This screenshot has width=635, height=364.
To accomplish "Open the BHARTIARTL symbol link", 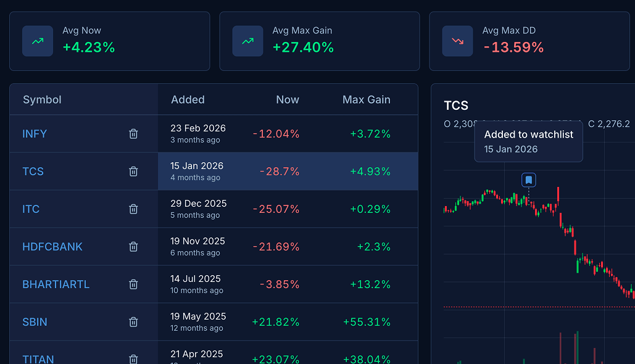I will pos(56,284).
